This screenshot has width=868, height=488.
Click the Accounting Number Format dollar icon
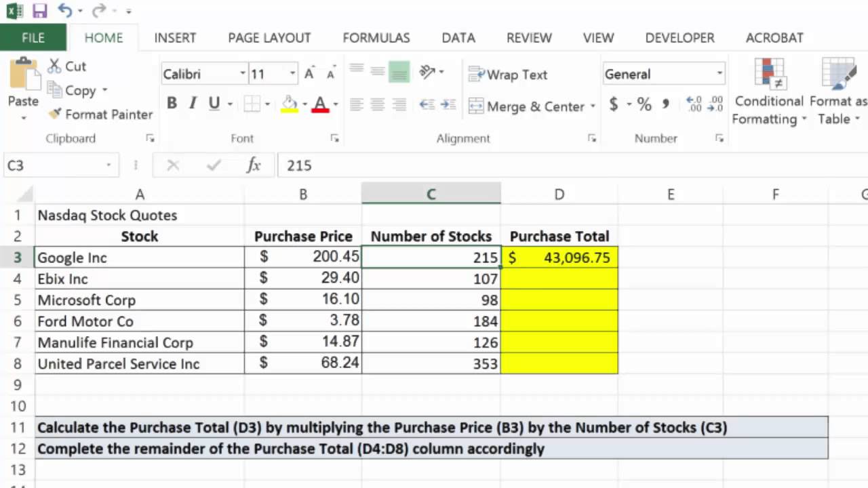point(614,104)
